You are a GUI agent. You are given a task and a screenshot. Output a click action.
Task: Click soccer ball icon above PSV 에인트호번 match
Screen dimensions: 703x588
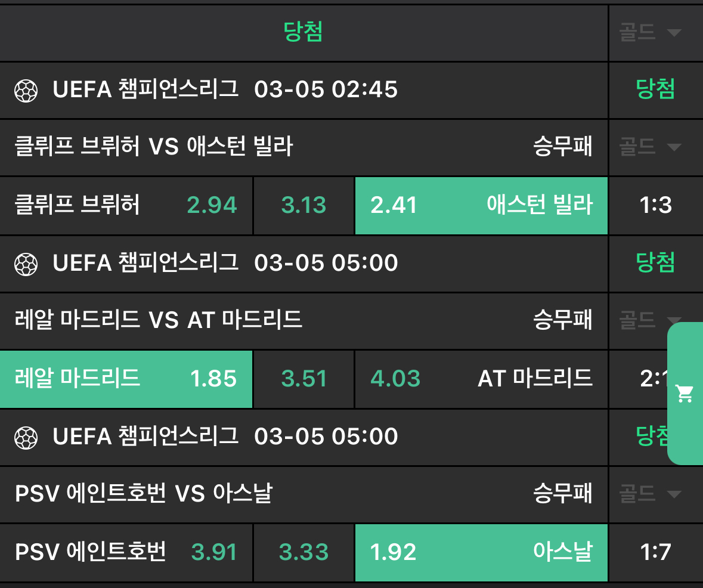pos(26,437)
